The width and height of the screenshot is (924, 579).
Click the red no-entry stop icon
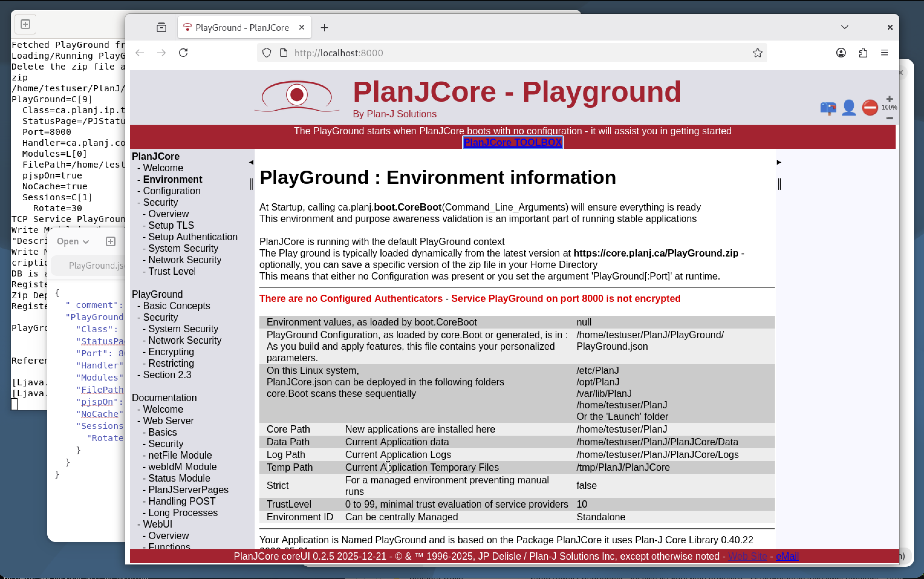click(870, 108)
